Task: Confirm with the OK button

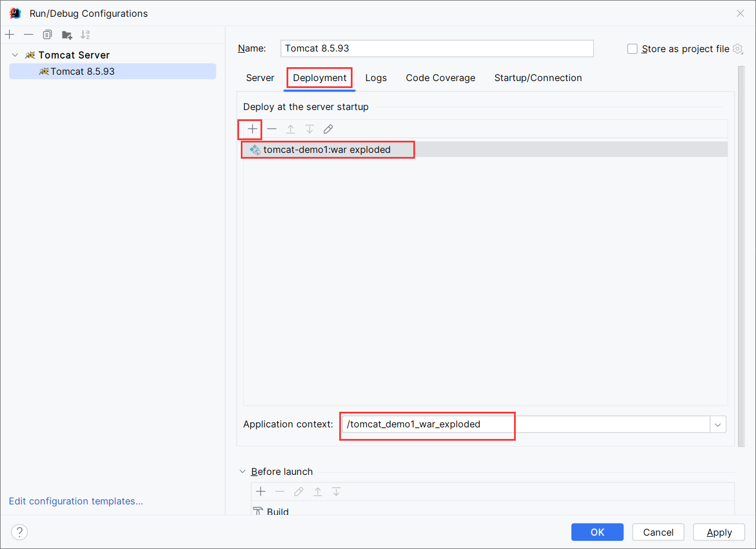Action: tap(597, 532)
